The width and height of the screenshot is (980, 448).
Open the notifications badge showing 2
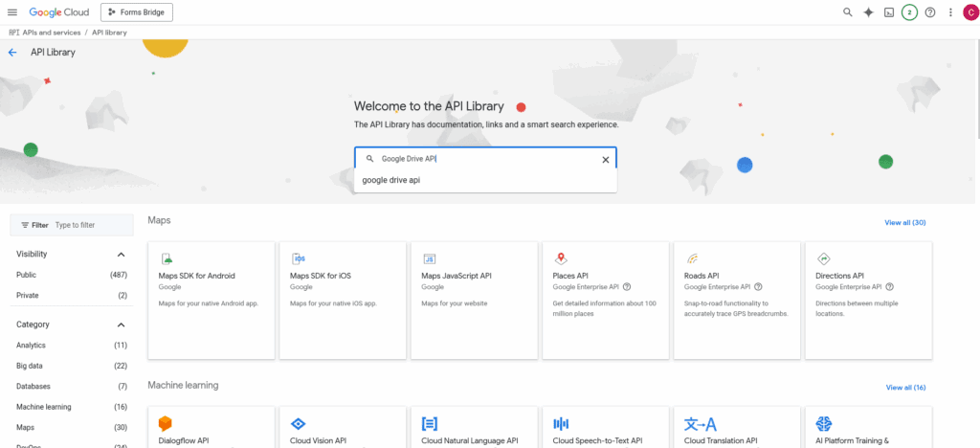[x=909, y=12]
